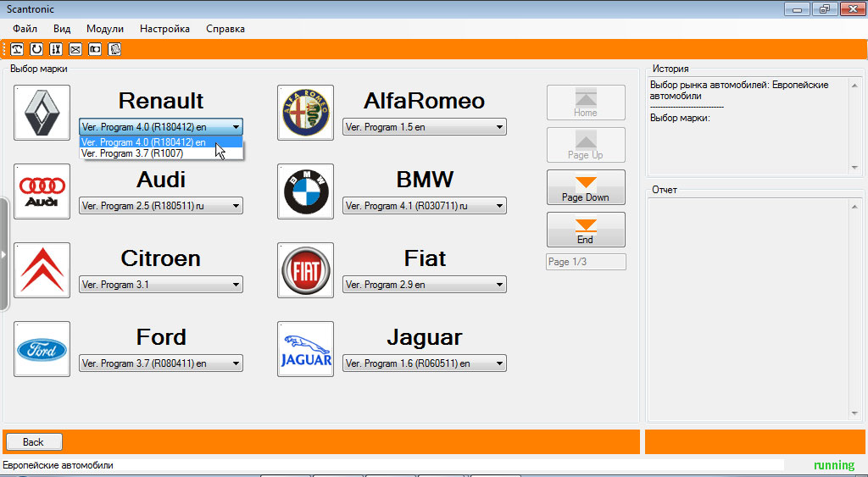Screen dimensions: 868x477
Task: Click the Back button
Action: (34, 442)
